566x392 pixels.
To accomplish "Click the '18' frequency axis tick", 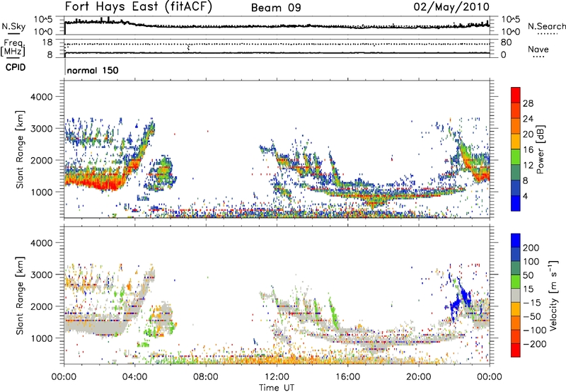I will (47, 42).
